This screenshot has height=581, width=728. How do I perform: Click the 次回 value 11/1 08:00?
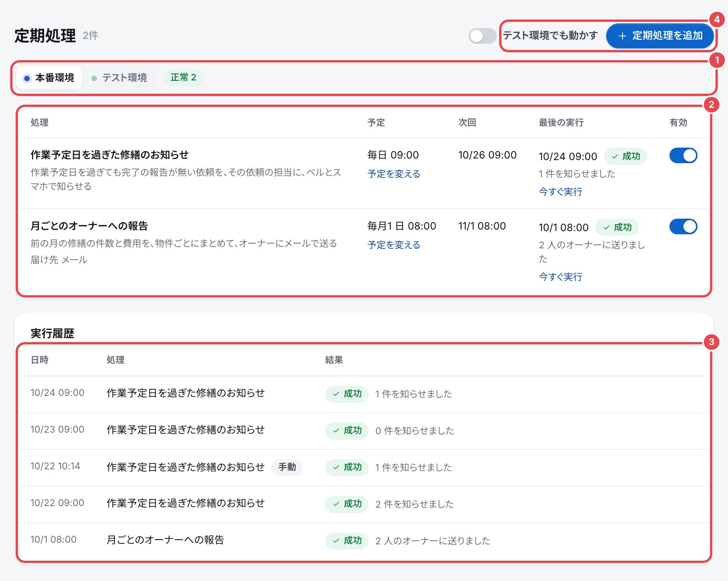[x=482, y=226]
